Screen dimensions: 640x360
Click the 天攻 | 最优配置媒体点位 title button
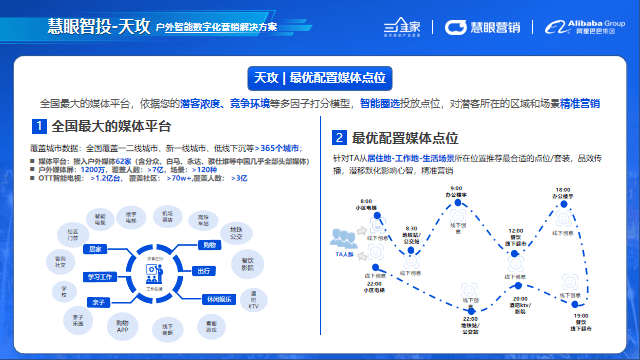320,78
